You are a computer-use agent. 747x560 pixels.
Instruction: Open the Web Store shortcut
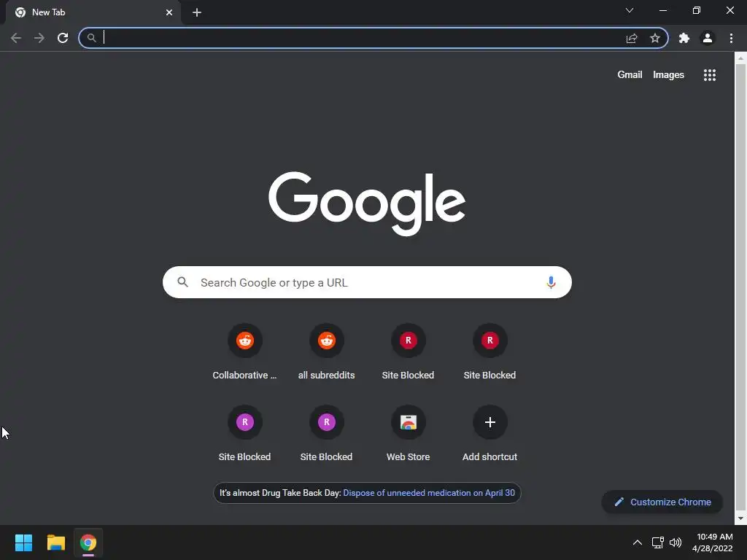click(x=409, y=435)
